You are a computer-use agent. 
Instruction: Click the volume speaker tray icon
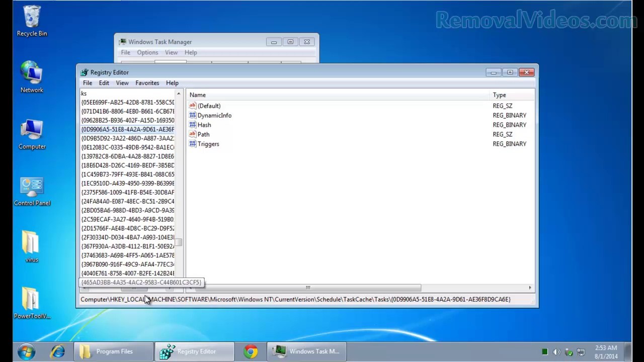[556, 352]
